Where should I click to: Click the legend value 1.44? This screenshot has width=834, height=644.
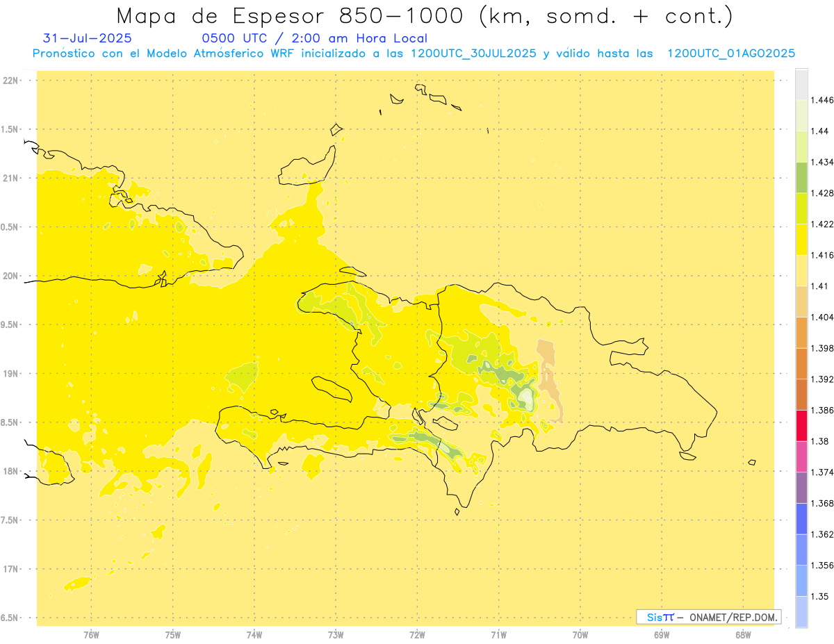820,131
